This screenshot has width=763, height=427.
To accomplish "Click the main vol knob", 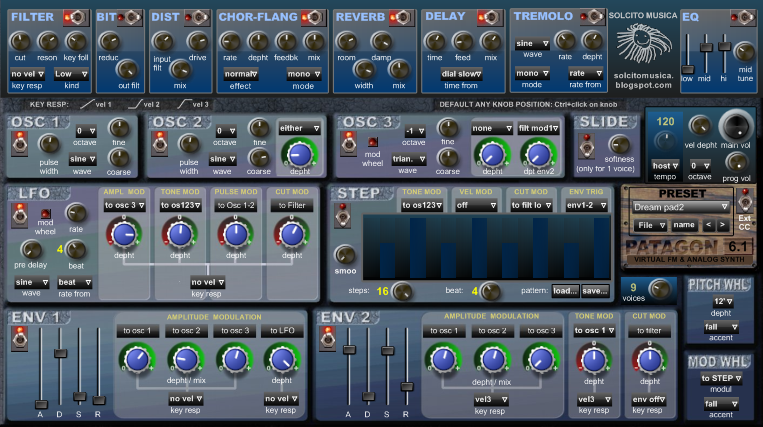I will [734, 127].
